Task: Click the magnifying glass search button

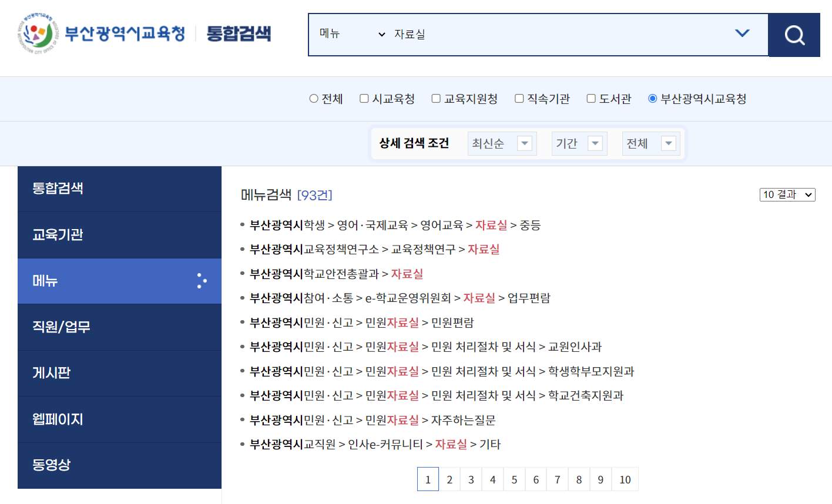Action: [x=794, y=35]
